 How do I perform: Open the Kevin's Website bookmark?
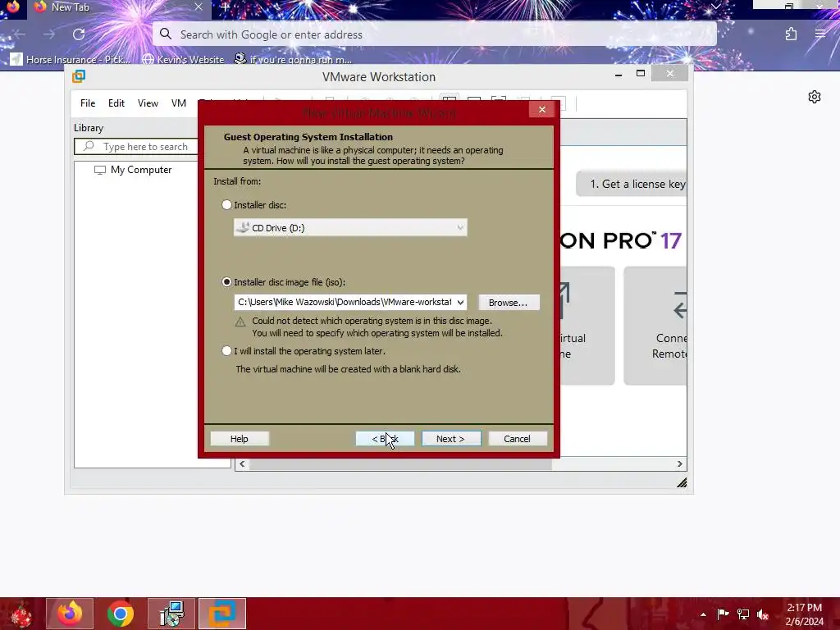183,59
